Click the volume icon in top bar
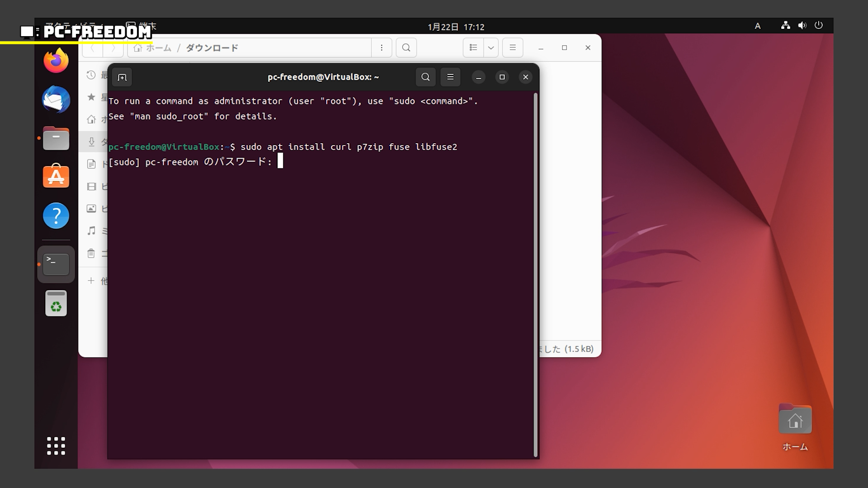Image resolution: width=868 pixels, height=488 pixels. point(802,26)
